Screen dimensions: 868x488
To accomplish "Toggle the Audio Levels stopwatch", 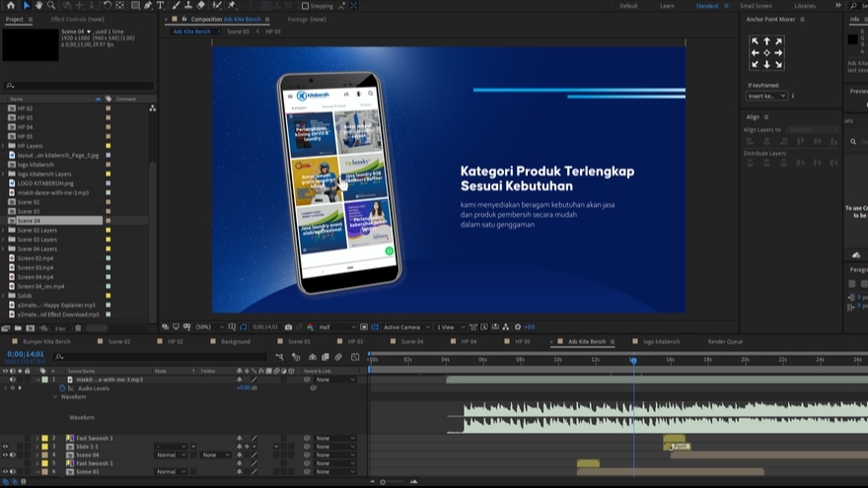I will point(62,388).
